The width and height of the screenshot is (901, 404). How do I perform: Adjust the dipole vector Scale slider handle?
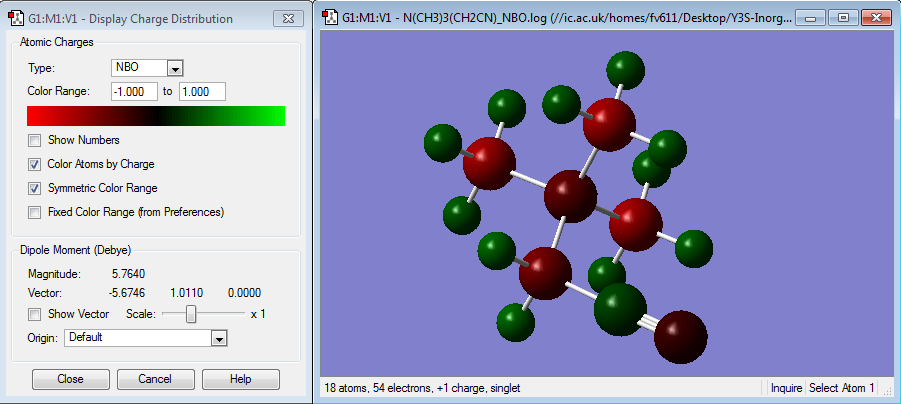[x=191, y=314]
